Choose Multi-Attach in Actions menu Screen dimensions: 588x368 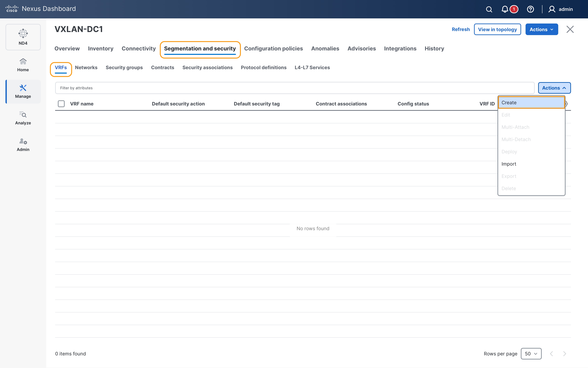point(531,127)
